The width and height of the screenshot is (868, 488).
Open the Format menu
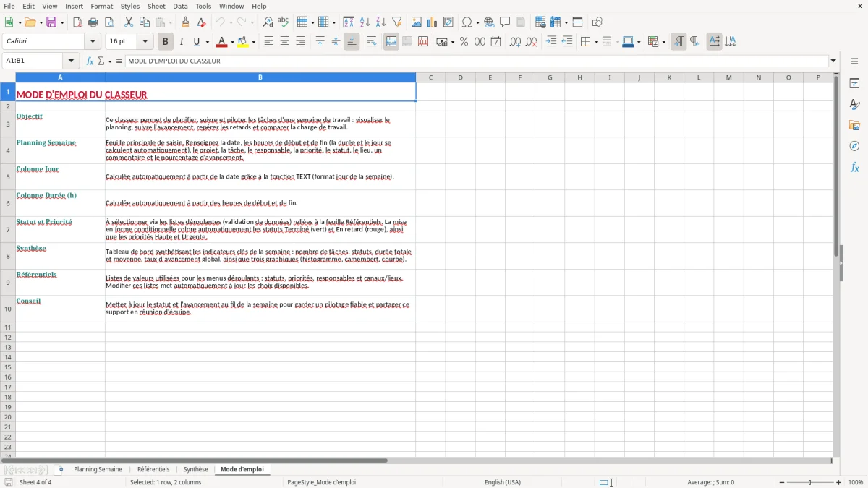pyautogui.click(x=102, y=6)
